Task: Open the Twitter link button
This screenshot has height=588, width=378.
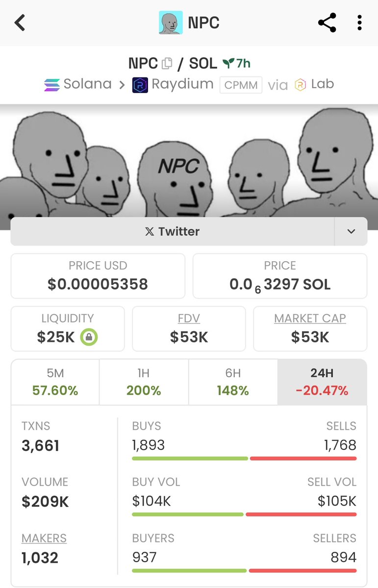Action: click(x=173, y=231)
